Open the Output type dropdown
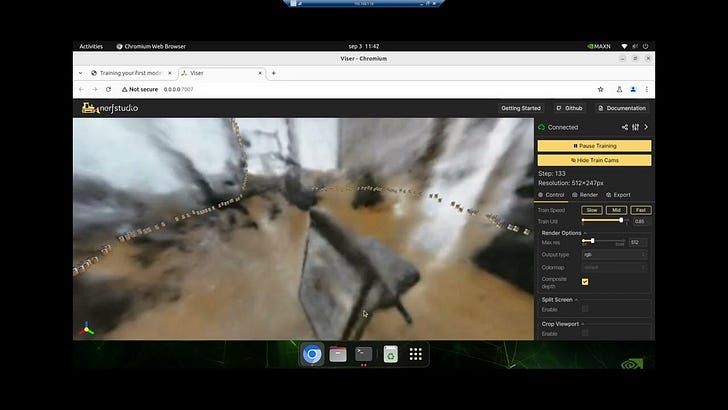The width and height of the screenshot is (728, 410). point(614,254)
